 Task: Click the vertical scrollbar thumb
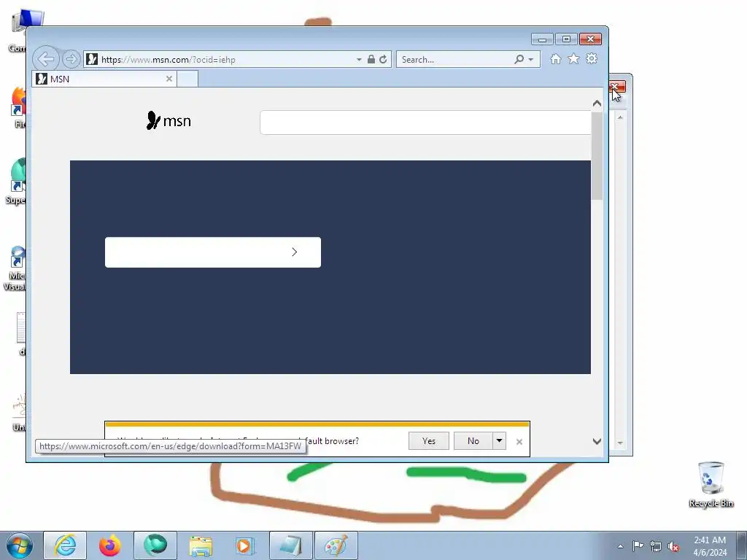[597, 156]
